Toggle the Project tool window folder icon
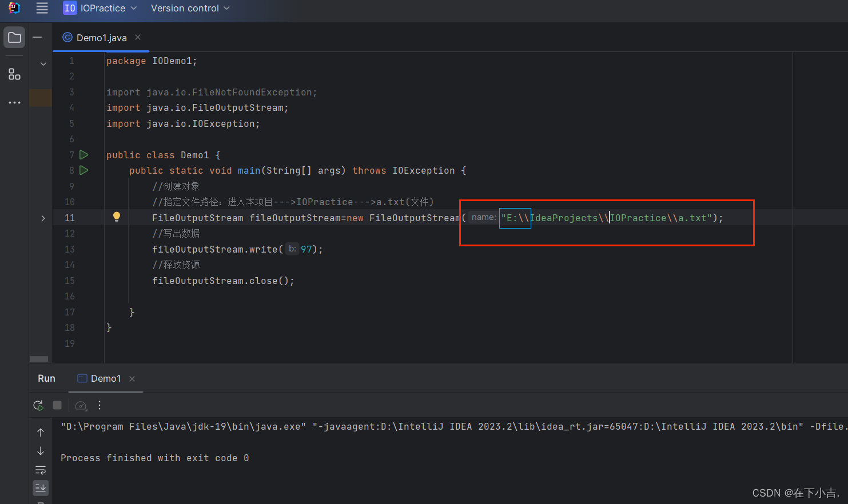 (14, 38)
